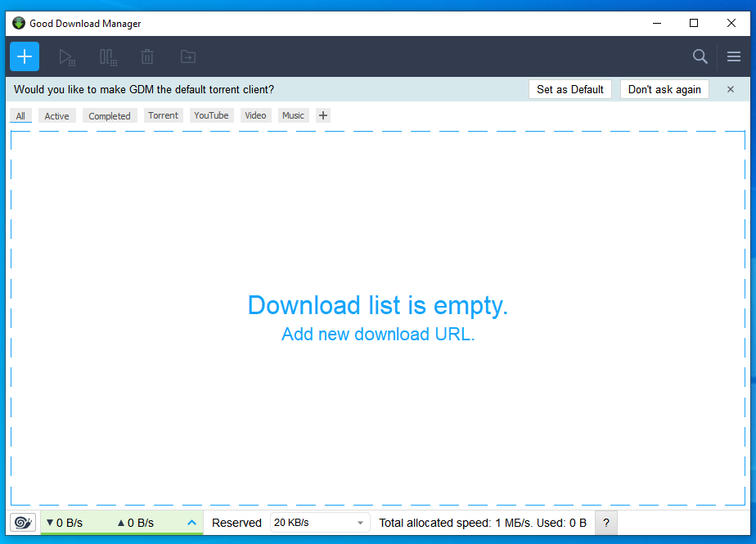Dismiss the default torrent client notification
756x544 pixels.
(729, 89)
